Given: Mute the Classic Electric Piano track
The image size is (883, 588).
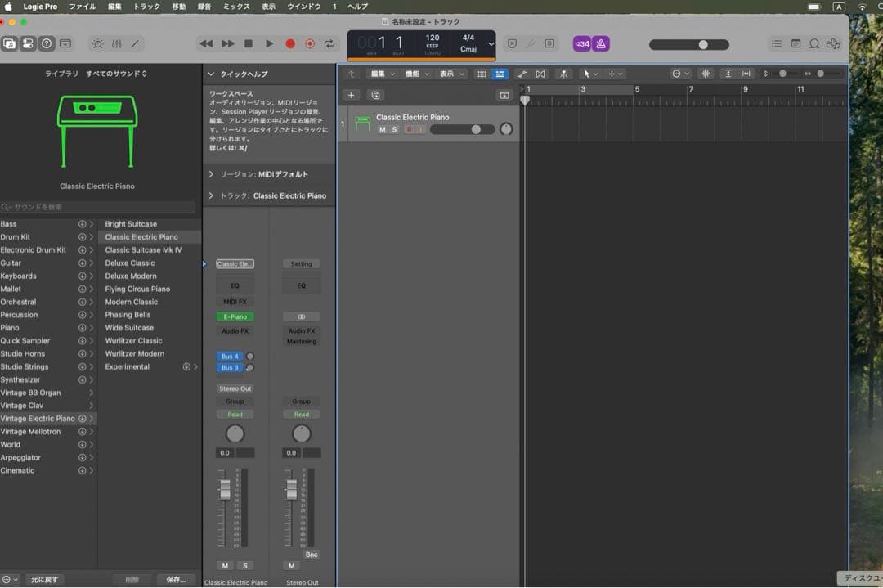Looking at the screenshot, I should [x=382, y=130].
